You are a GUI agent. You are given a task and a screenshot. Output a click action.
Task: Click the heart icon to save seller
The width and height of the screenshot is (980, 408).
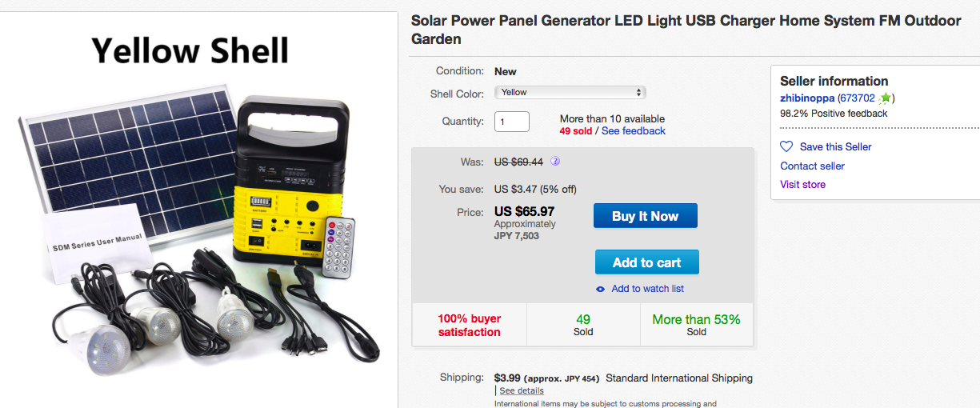[786, 147]
